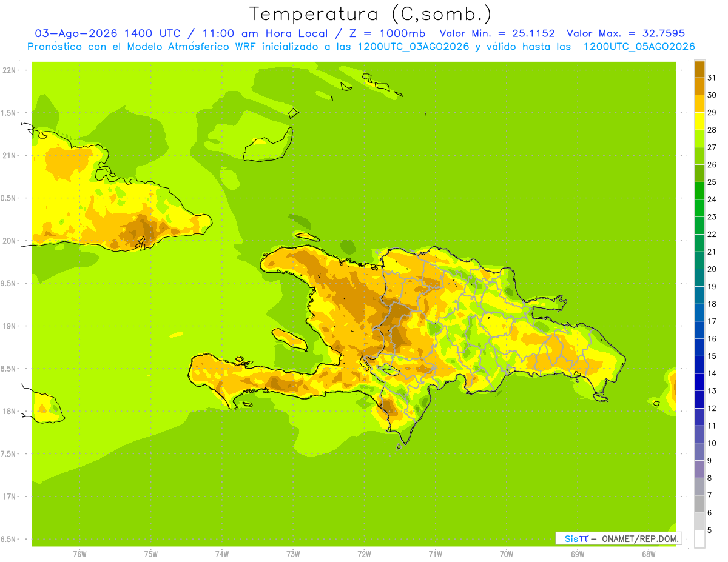Pick the legend swatch between 25 and 26
Image resolution: width=728 pixels, height=562 pixels.
699,173
